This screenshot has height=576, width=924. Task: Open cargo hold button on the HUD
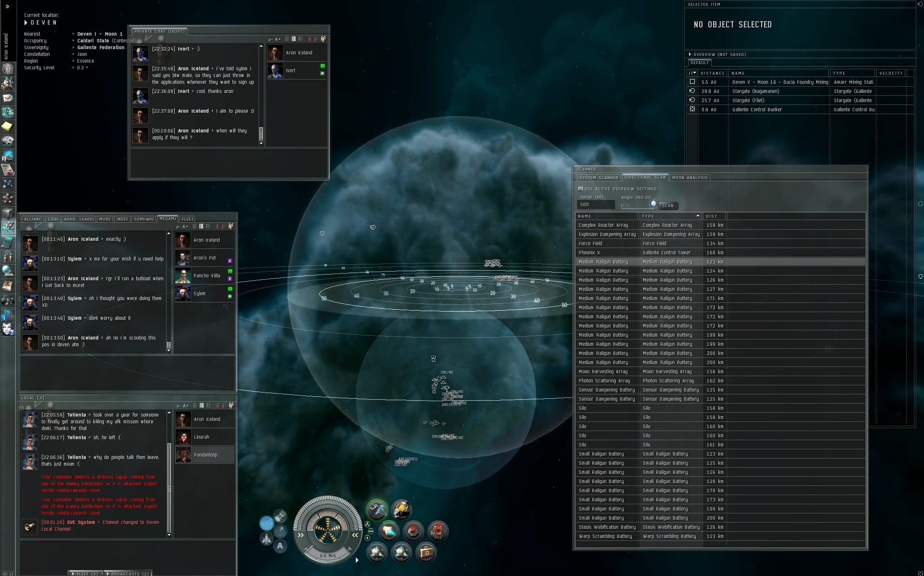point(280,517)
